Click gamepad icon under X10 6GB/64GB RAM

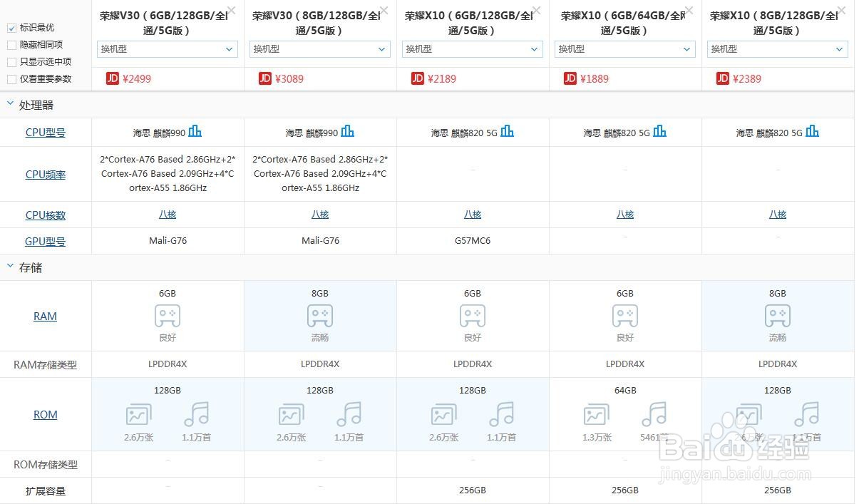pos(625,315)
